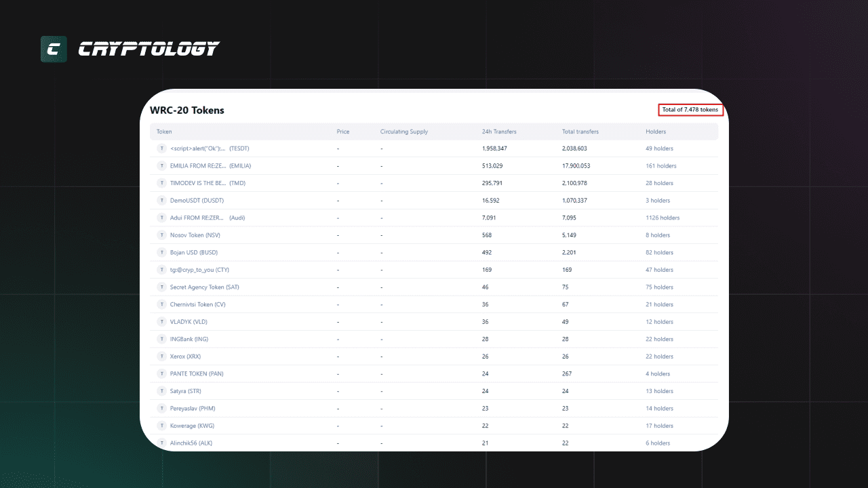This screenshot has width=868, height=488.
Task: Click the Pereyaslav token icon
Action: 161,409
